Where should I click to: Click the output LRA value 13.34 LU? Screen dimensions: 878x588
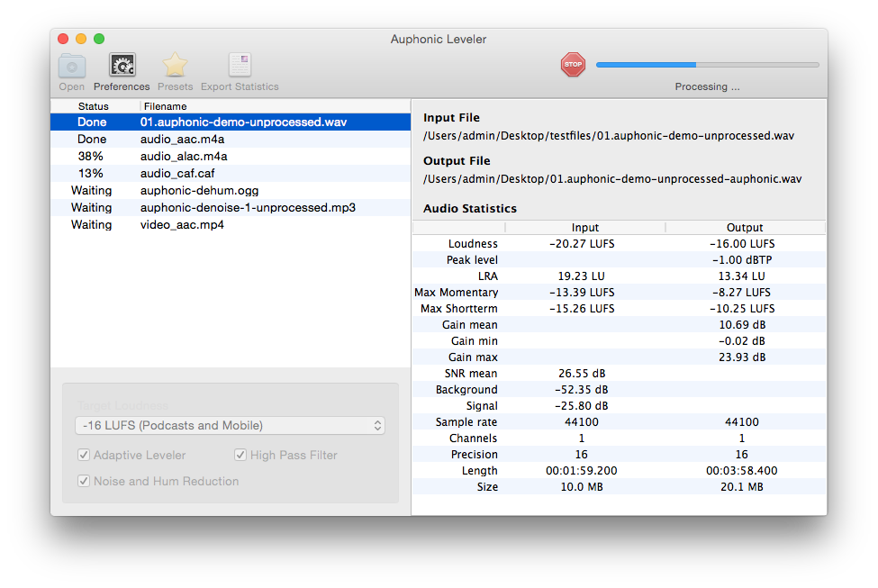tap(741, 276)
